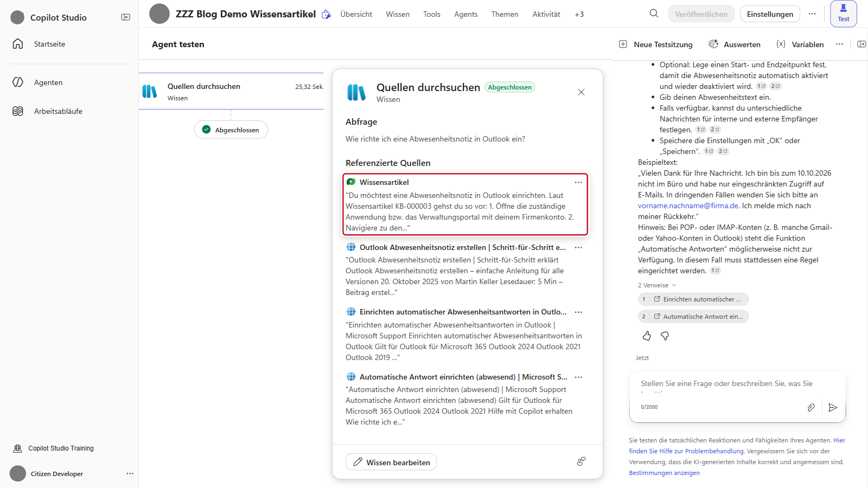Open Variablen panel
Screen dimensions: 868x488
[x=800, y=44]
